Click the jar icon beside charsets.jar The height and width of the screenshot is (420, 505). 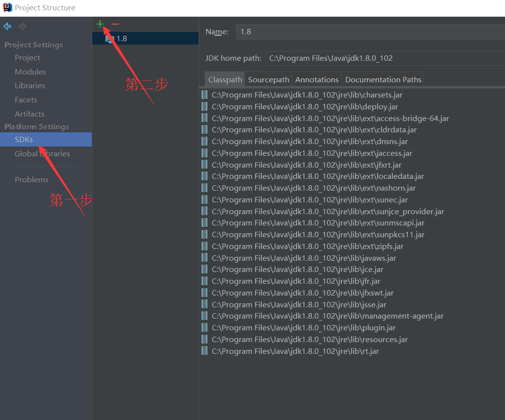pyautogui.click(x=204, y=95)
